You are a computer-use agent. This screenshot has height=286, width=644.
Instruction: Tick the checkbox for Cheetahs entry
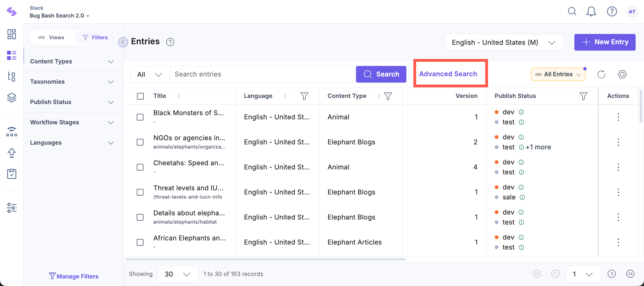tap(140, 167)
